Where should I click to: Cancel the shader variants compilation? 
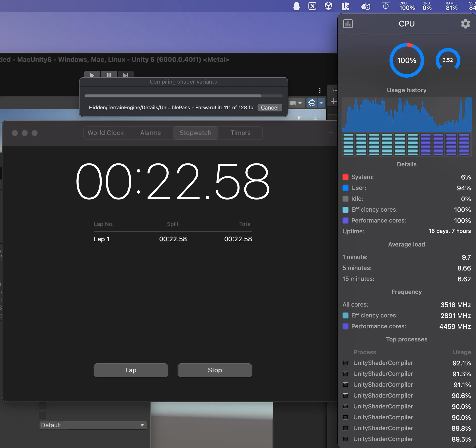coord(269,108)
